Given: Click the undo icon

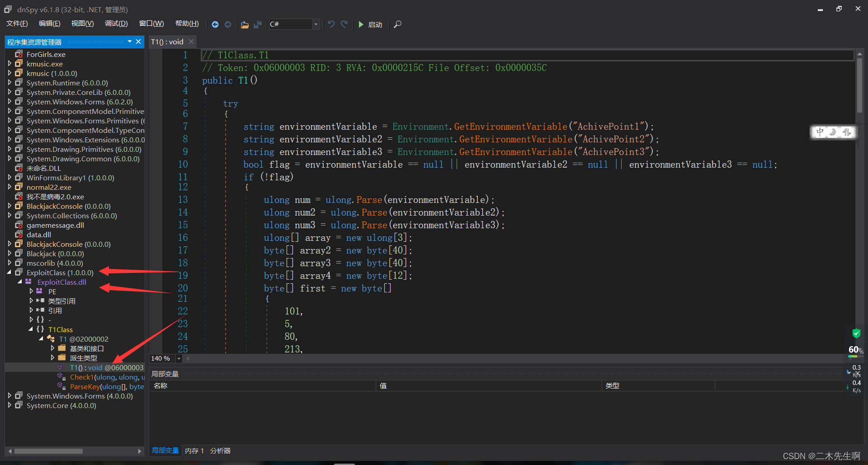Looking at the screenshot, I should [331, 24].
